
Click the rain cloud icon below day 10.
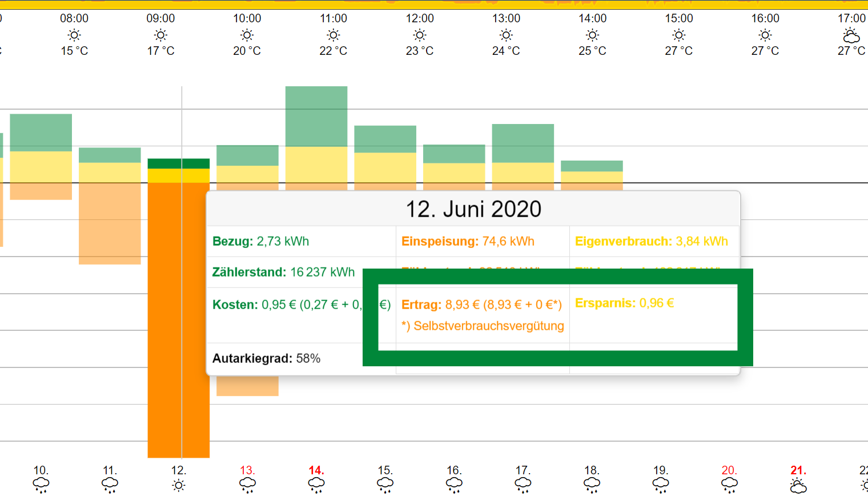point(41,485)
